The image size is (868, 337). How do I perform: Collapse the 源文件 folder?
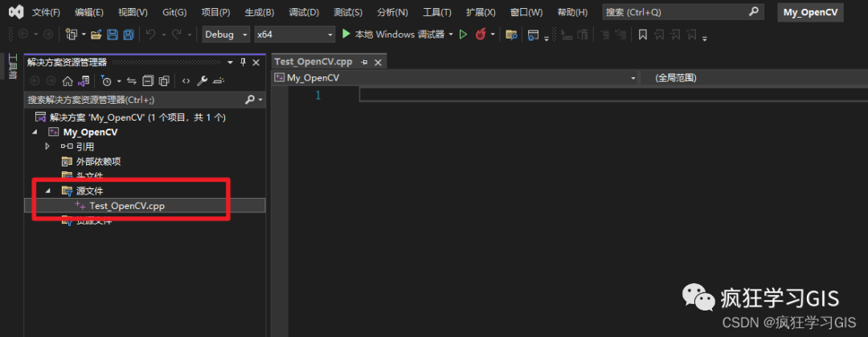47,191
